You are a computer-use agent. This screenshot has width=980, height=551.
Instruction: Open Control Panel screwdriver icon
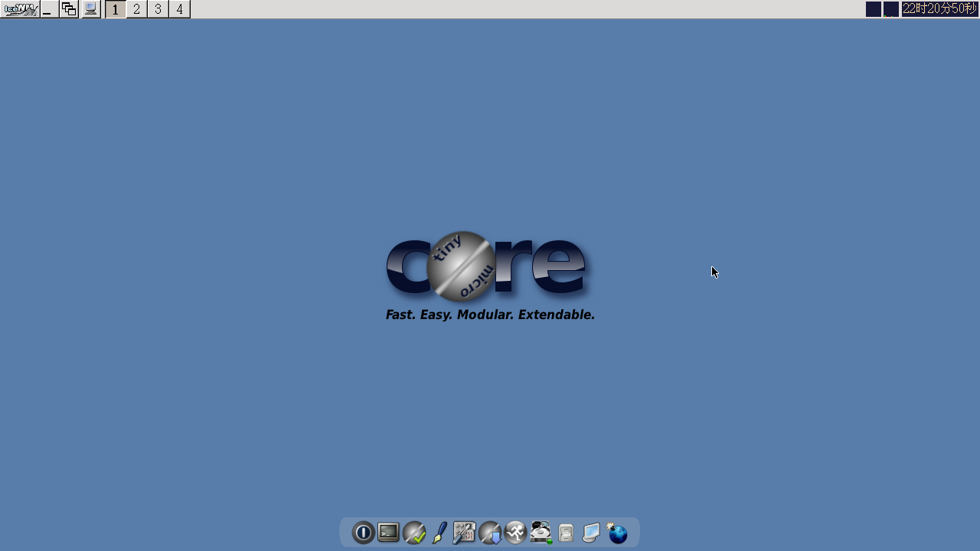(464, 532)
